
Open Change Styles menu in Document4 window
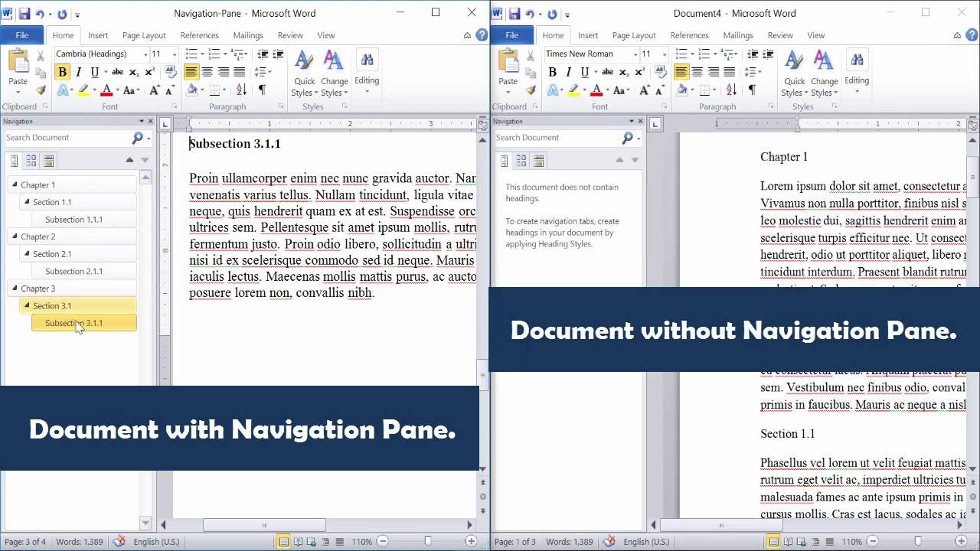click(824, 73)
